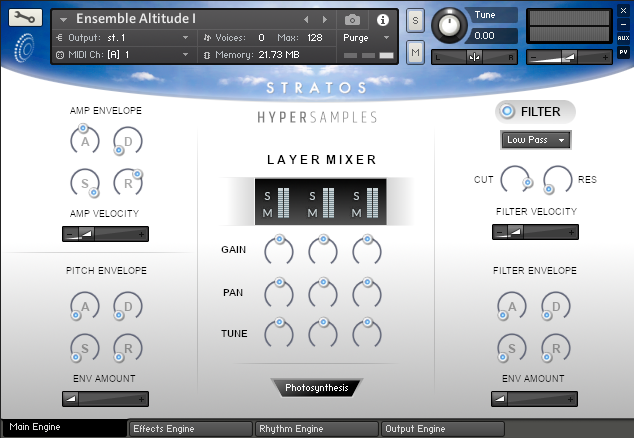The width and height of the screenshot is (634, 438).
Task: Mute the instrument with the header M button
Action: coord(415,53)
